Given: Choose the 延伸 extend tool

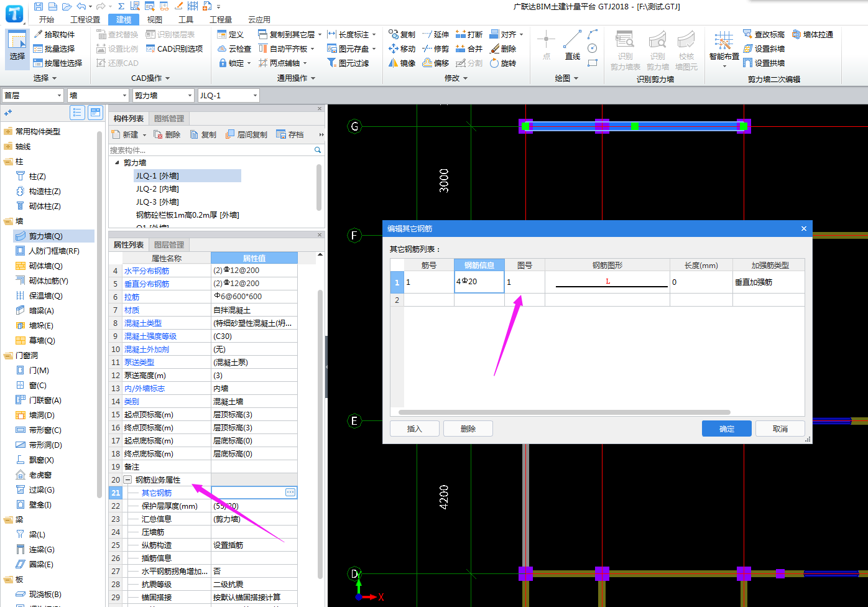Looking at the screenshot, I should pos(435,34).
